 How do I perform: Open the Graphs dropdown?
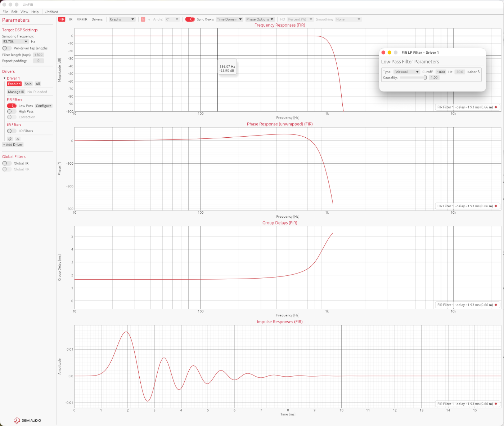122,19
